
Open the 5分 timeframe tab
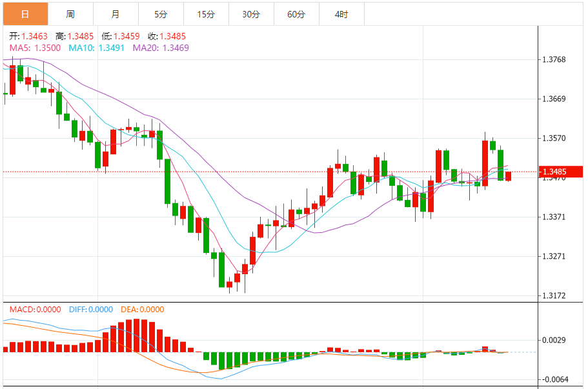pyautogui.click(x=161, y=14)
